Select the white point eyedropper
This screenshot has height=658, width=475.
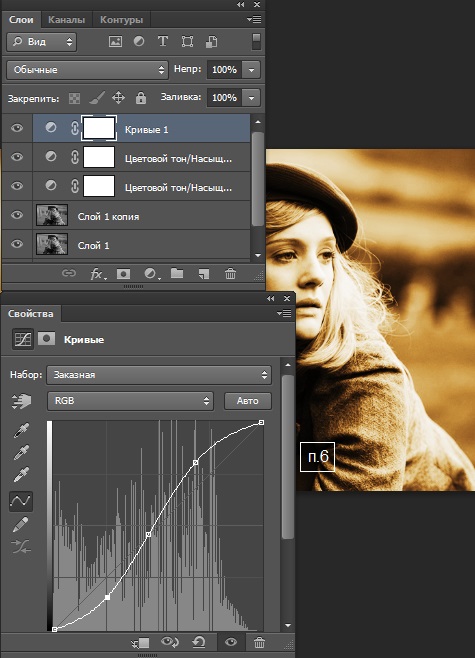[x=21, y=474]
